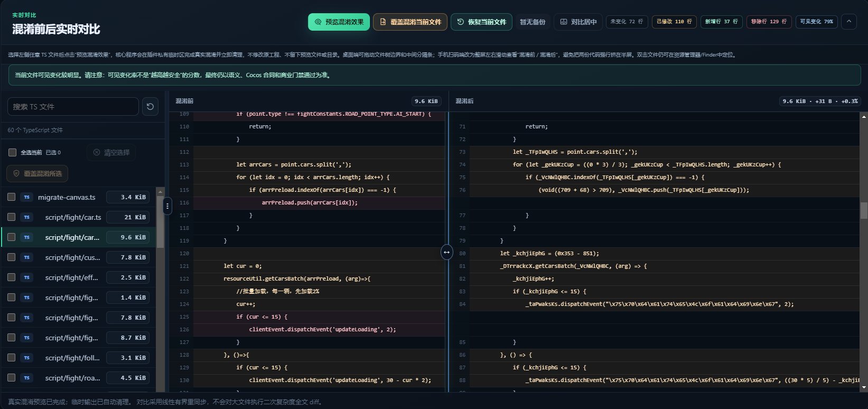Click the refresh file list icon
Screen dimensions: 868x409
pos(150,107)
